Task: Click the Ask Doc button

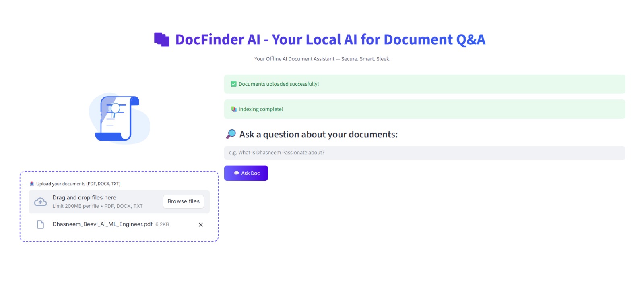Action: click(x=246, y=173)
